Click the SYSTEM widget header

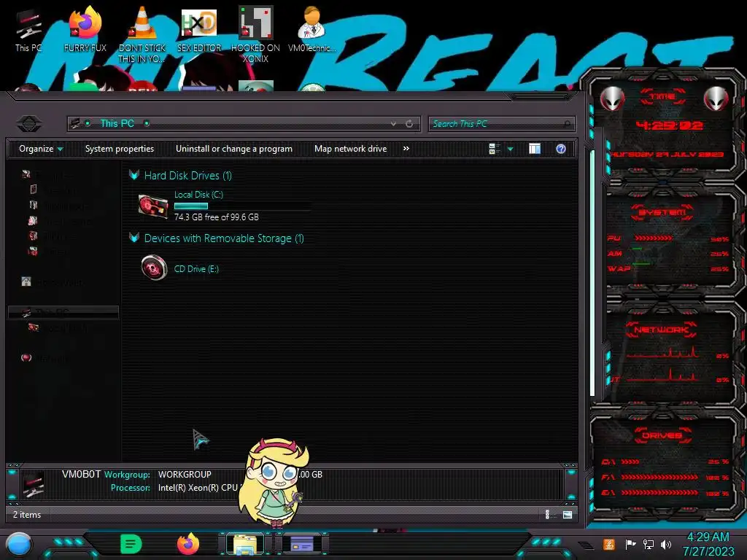[662, 212]
